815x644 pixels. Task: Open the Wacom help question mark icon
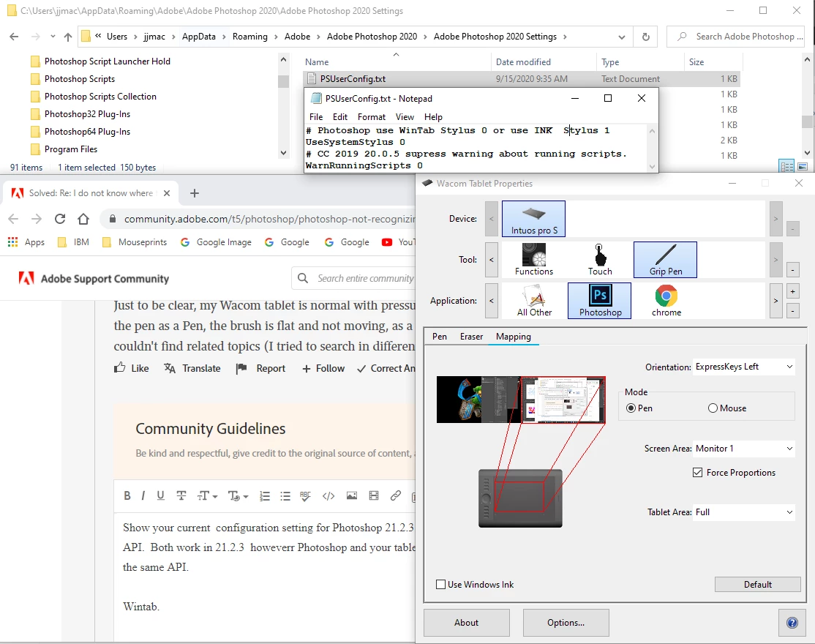792,622
